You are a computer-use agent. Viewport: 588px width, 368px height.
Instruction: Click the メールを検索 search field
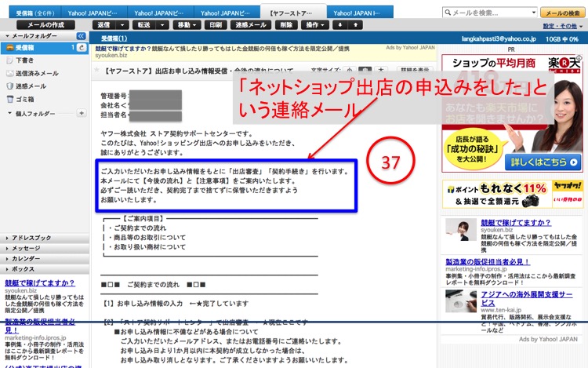click(x=491, y=13)
